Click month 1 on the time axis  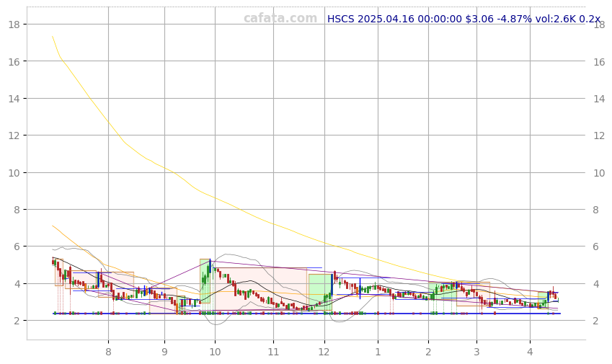[378, 352]
